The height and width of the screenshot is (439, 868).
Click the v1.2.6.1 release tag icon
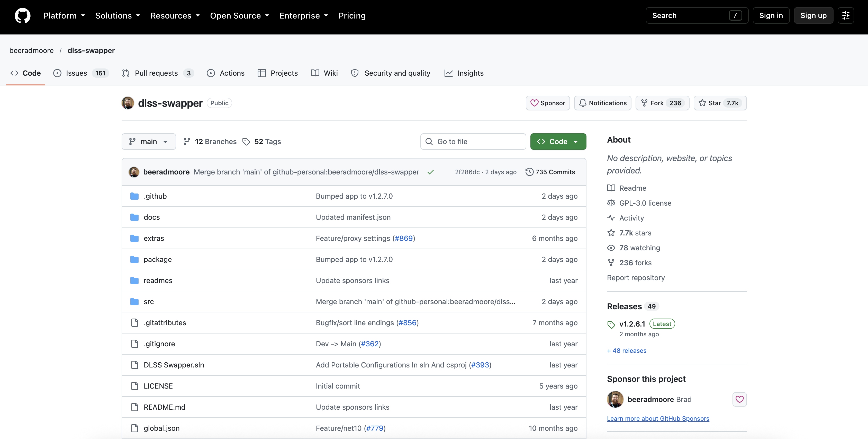coord(611,324)
